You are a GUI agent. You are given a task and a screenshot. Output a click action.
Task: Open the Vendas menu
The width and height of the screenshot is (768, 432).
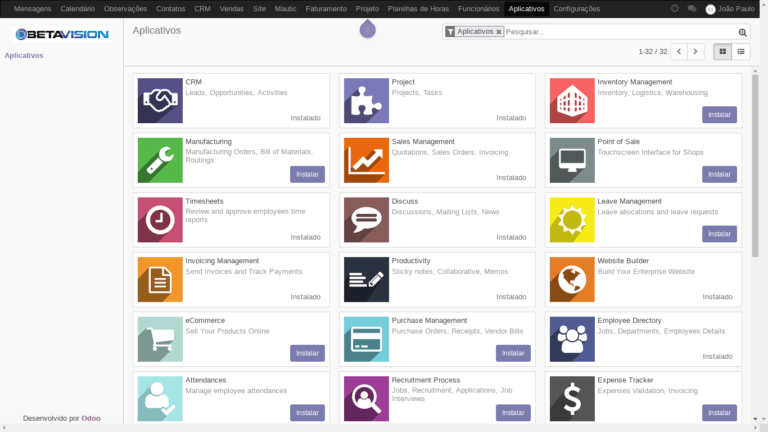(x=232, y=9)
